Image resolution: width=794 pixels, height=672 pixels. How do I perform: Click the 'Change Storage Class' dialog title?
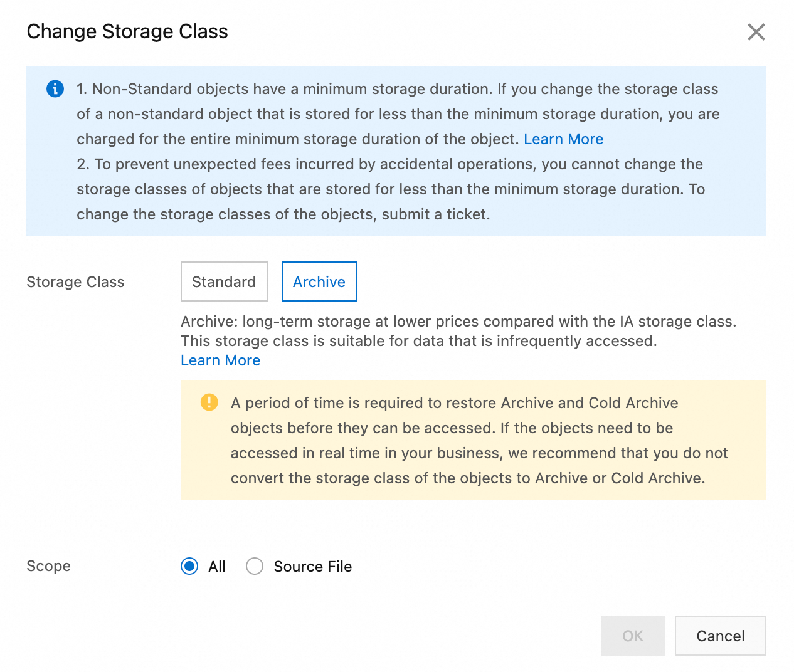(x=127, y=31)
